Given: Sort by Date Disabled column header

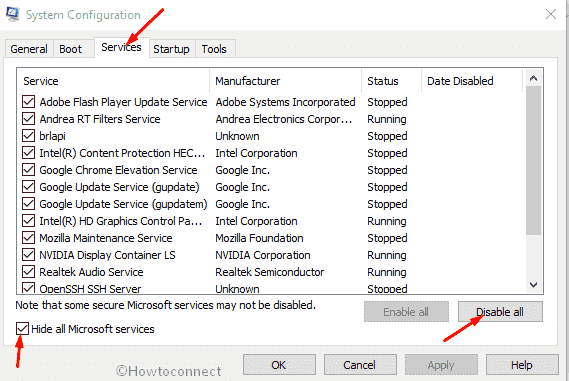Looking at the screenshot, I should coord(472,81).
